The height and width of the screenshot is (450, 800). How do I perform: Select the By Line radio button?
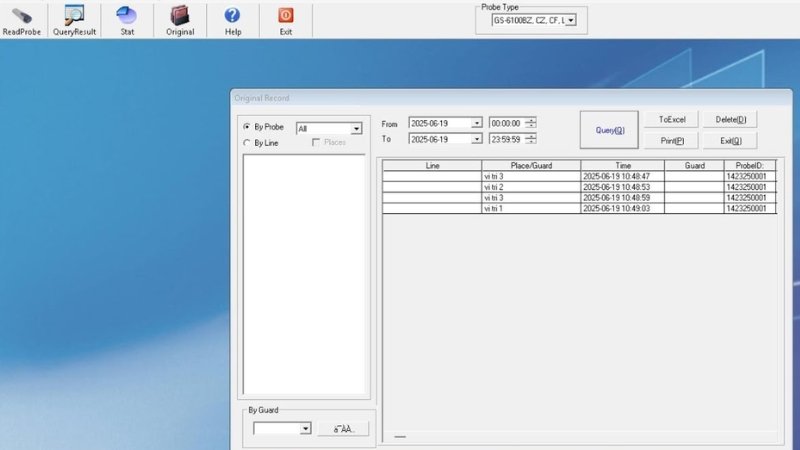tap(247, 143)
